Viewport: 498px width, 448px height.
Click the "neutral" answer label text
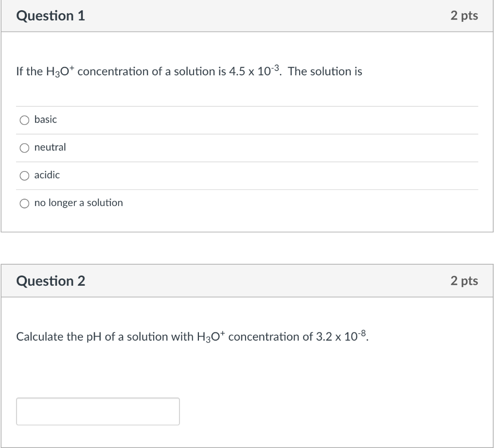(50, 147)
